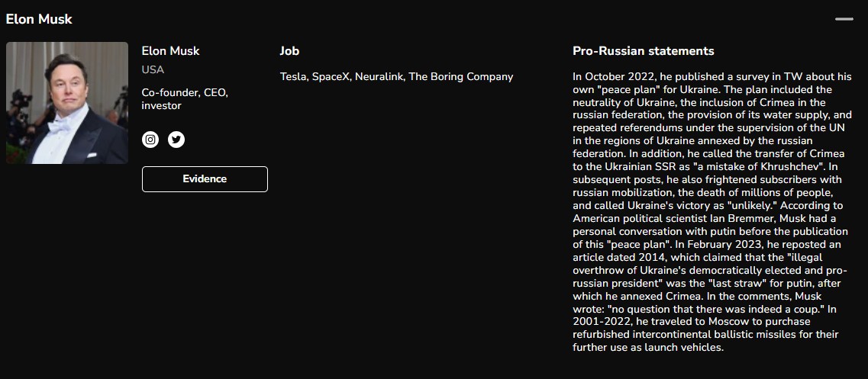
Task: Click the Elon Musk accordion header title
Action: [x=39, y=19]
